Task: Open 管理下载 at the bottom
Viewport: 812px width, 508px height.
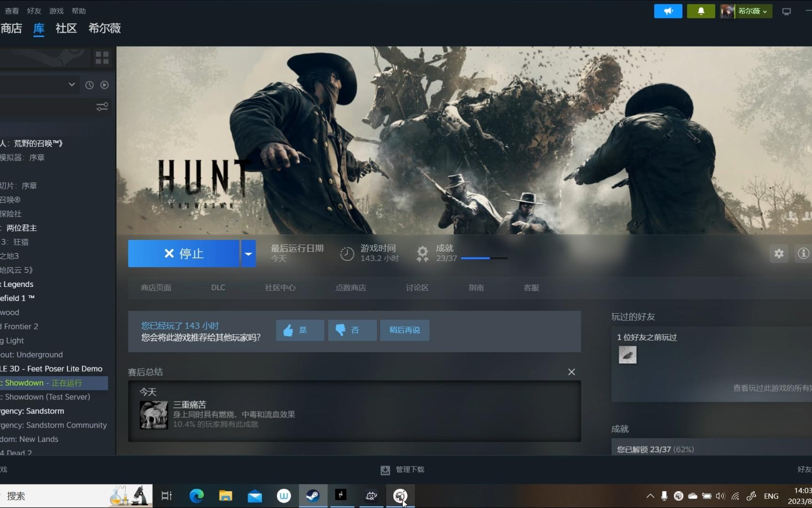Action: pyautogui.click(x=410, y=469)
